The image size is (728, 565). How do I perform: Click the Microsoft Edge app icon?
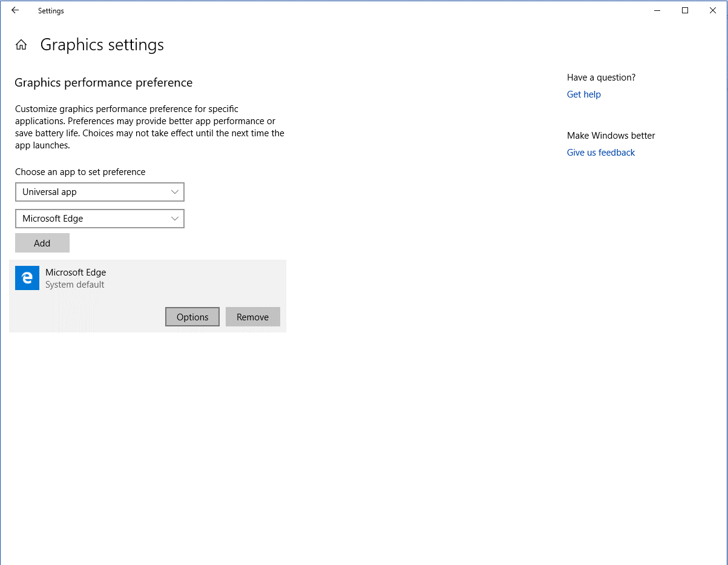(x=27, y=278)
